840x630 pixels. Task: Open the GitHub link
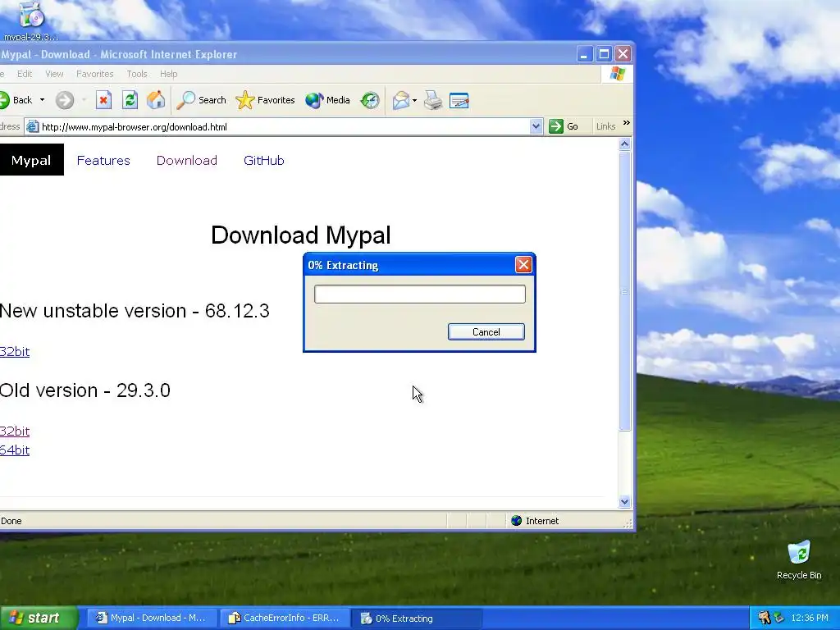263,160
